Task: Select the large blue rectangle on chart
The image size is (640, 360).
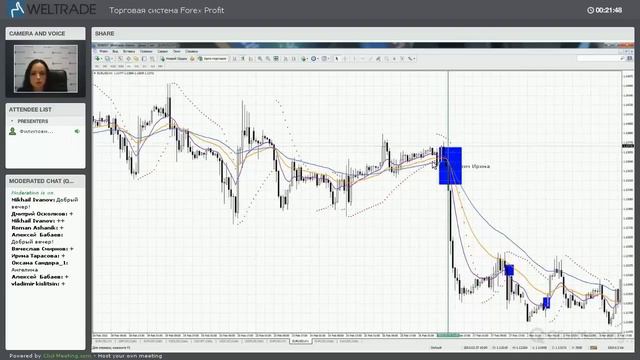Action: [450, 166]
